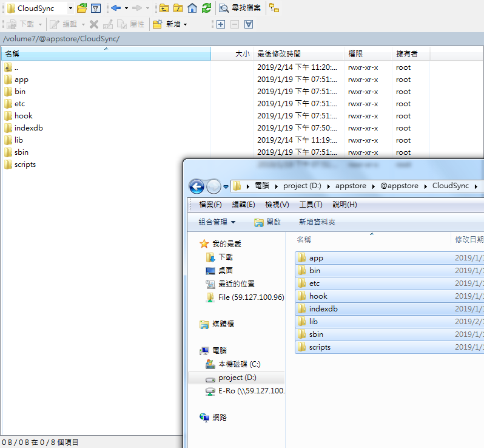Refresh the directory with green arrows icon
The image size is (484, 448).
click(206, 8)
